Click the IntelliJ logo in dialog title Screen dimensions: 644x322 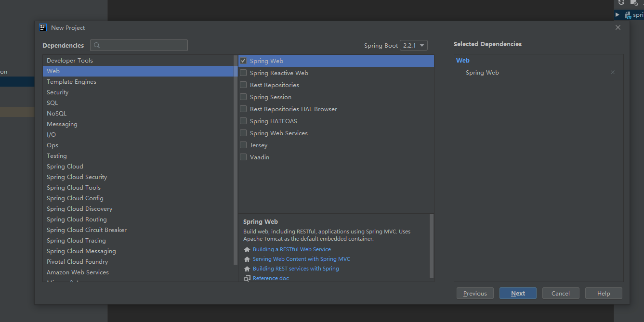click(43, 27)
